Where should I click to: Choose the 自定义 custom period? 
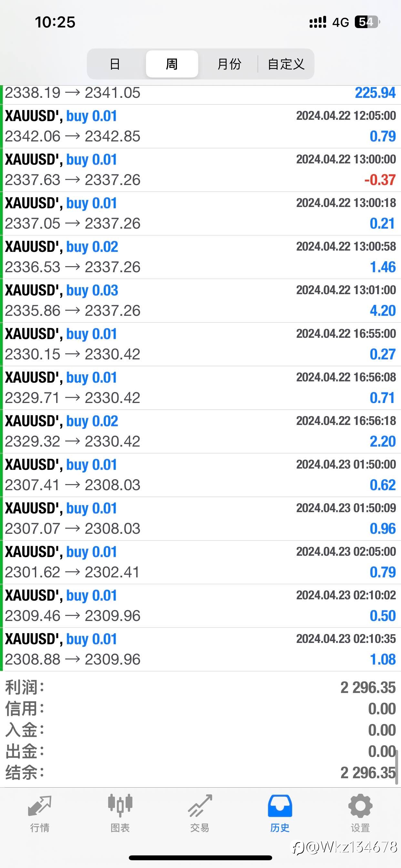[286, 64]
